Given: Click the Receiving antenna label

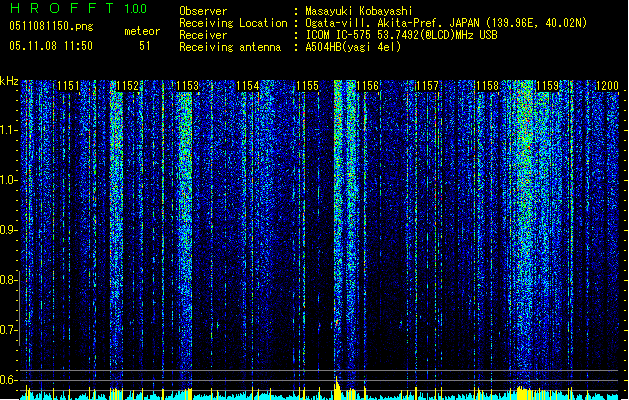Looking at the screenshot, I should coord(230,47).
